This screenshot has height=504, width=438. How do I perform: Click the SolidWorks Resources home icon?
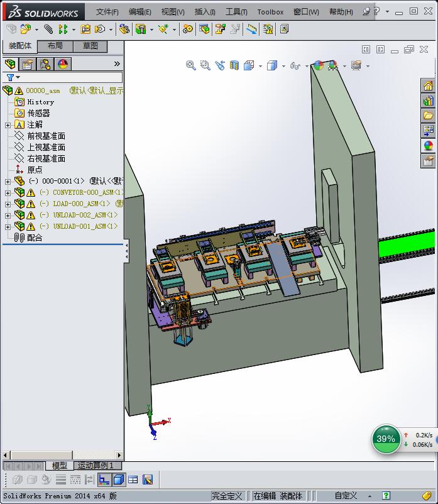[x=428, y=86]
